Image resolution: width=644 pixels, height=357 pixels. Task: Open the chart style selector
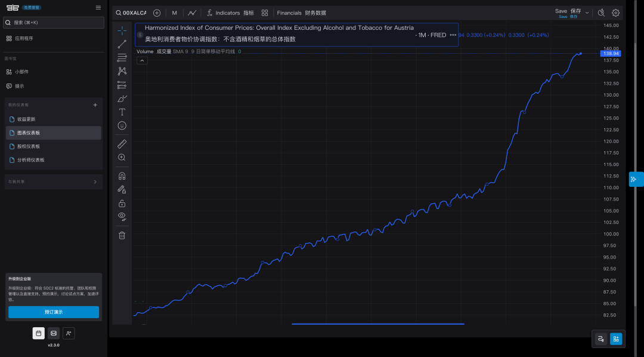click(192, 13)
